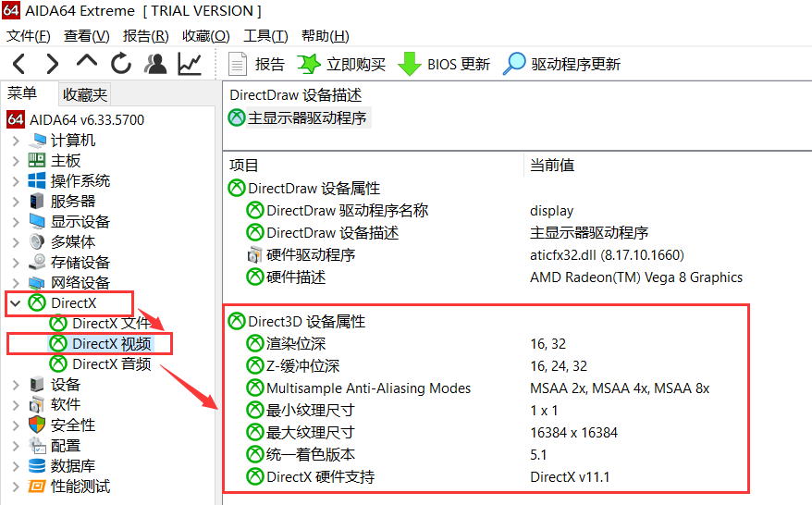Open the graph chart toolbar icon
812x505 pixels.
click(x=190, y=64)
